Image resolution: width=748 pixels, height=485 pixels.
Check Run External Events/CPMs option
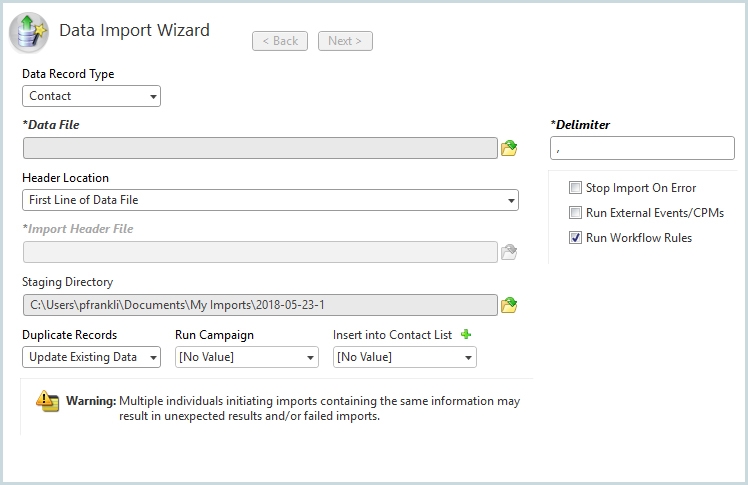point(575,213)
